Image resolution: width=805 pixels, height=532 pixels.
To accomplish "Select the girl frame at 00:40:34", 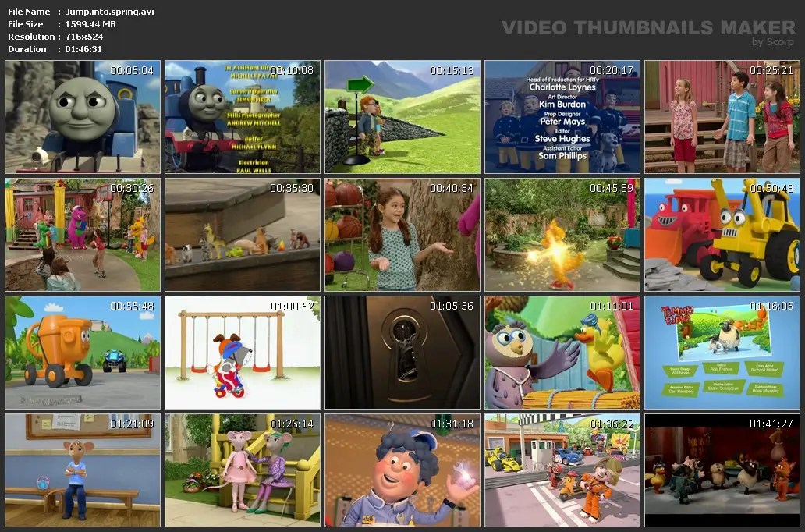I will pyautogui.click(x=402, y=235).
